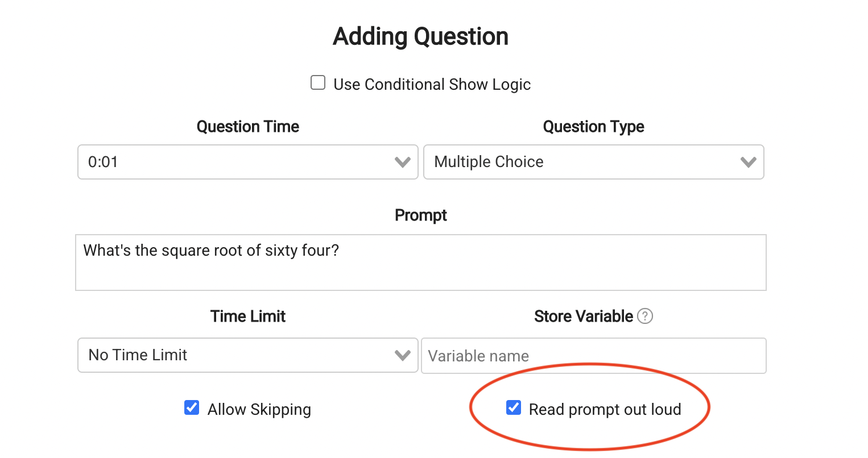The image size is (868, 458).
Task: Click the Question Type field label
Action: (593, 126)
